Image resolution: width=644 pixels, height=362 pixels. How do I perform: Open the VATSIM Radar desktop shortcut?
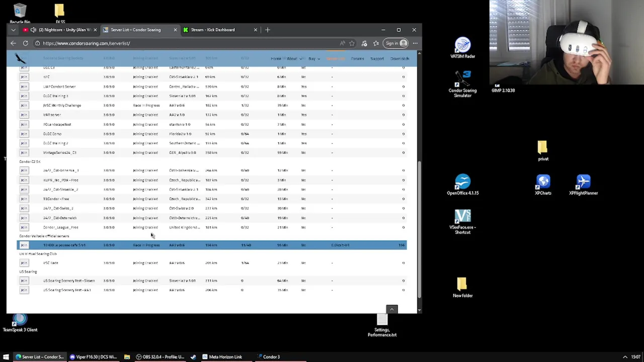pos(462,48)
